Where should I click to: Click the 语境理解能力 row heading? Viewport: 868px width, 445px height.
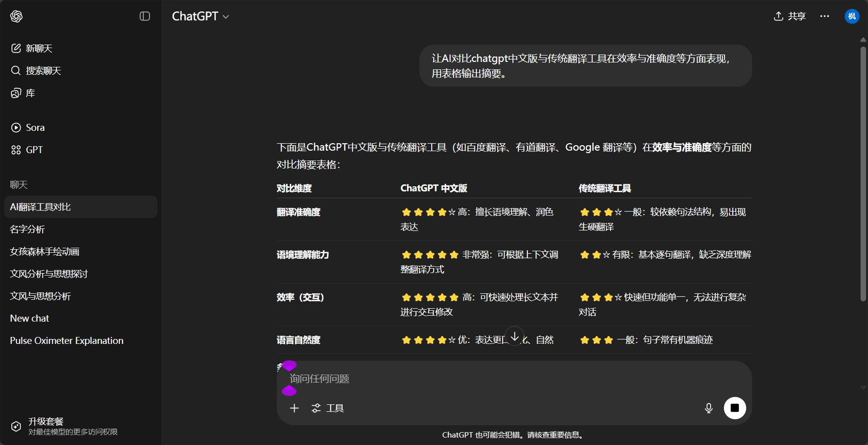(x=303, y=255)
